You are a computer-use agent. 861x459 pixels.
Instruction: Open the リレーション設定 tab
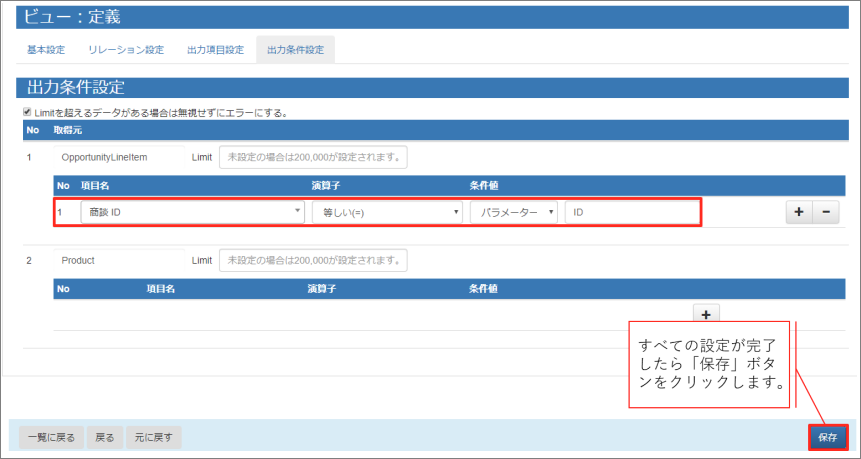(126, 50)
